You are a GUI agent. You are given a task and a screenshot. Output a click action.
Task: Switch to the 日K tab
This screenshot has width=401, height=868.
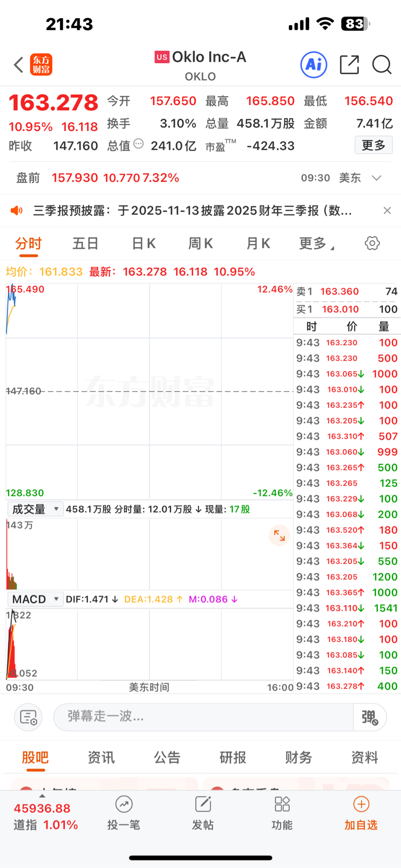pyautogui.click(x=144, y=244)
